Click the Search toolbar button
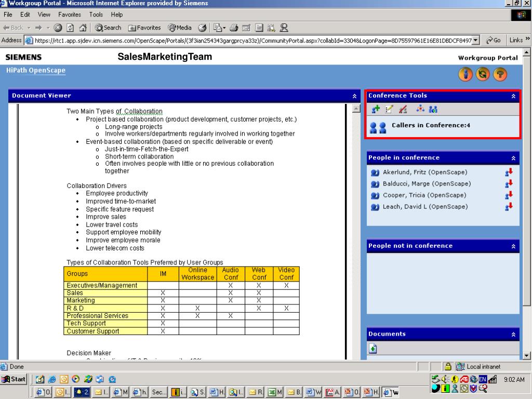Screen dimensions: 532x399 click(x=108, y=28)
